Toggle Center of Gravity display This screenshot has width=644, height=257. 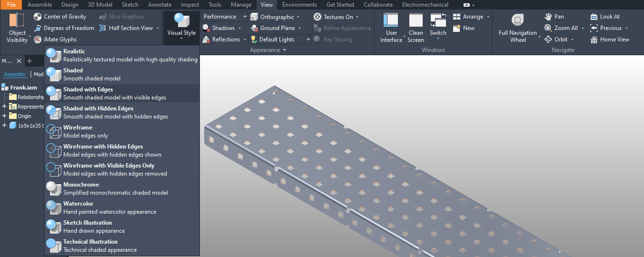[60, 17]
